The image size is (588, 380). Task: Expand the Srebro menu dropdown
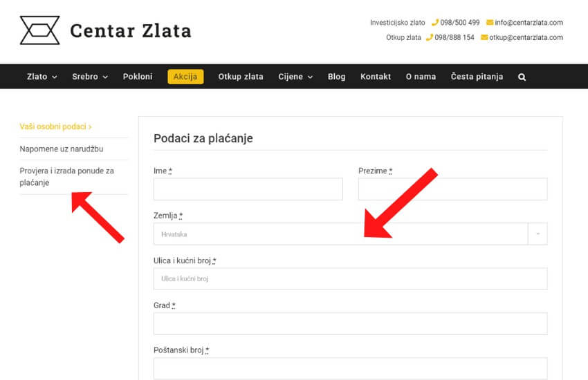click(x=90, y=77)
